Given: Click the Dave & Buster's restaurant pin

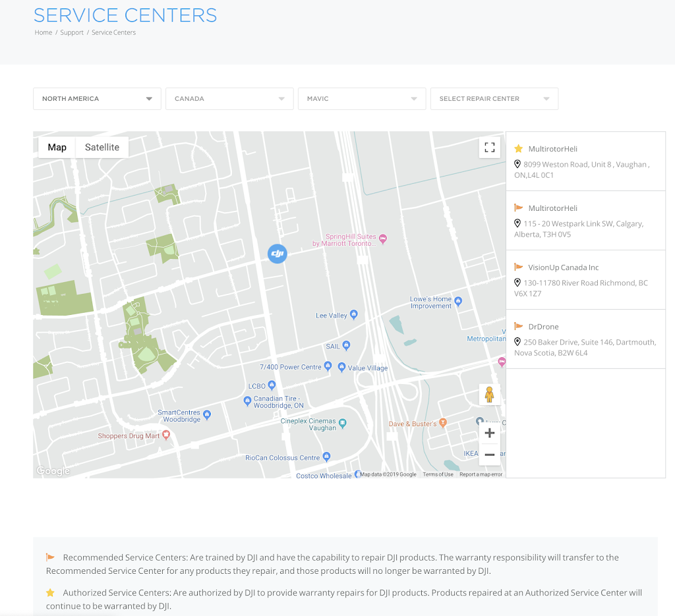Looking at the screenshot, I should pyautogui.click(x=442, y=422).
